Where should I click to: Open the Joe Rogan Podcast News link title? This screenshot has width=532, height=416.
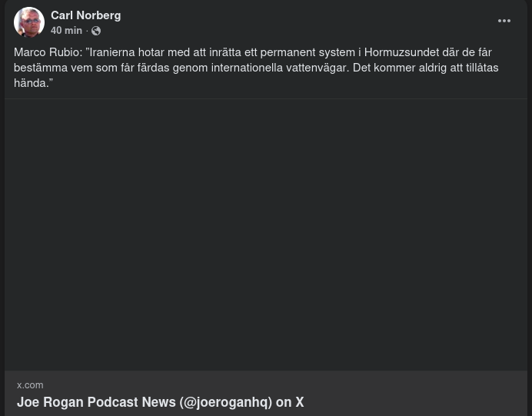160,402
